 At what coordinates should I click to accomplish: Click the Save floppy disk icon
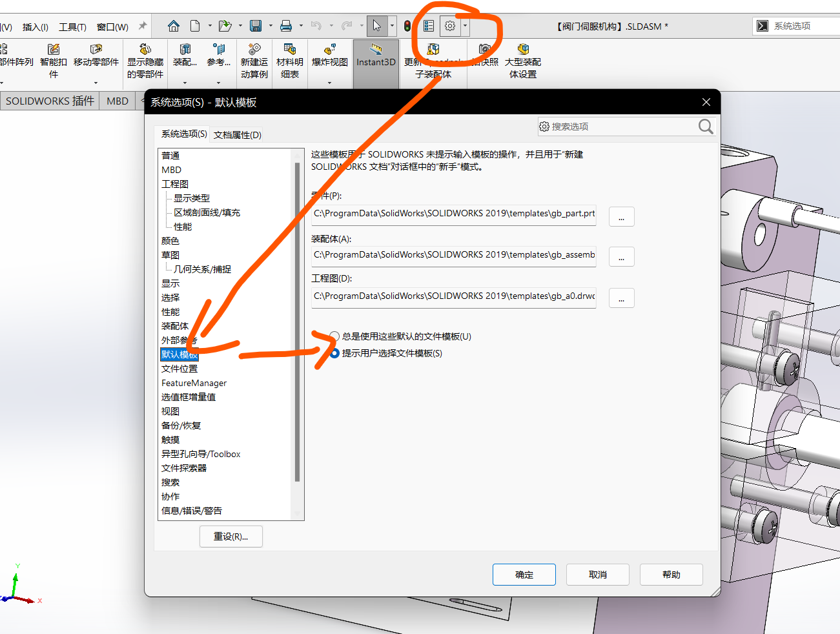click(x=256, y=26)
